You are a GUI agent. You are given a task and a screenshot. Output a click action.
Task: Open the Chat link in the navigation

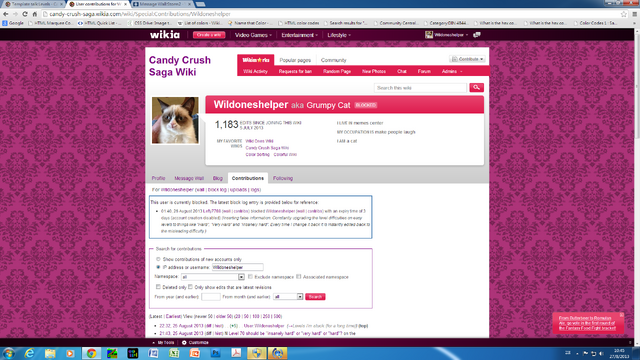(x=402, y=71)
